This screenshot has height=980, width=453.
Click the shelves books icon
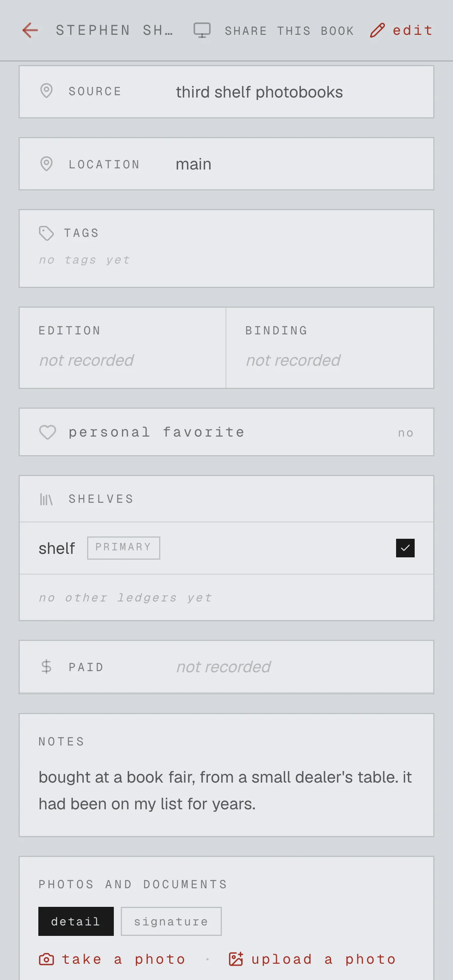[46, 499]
